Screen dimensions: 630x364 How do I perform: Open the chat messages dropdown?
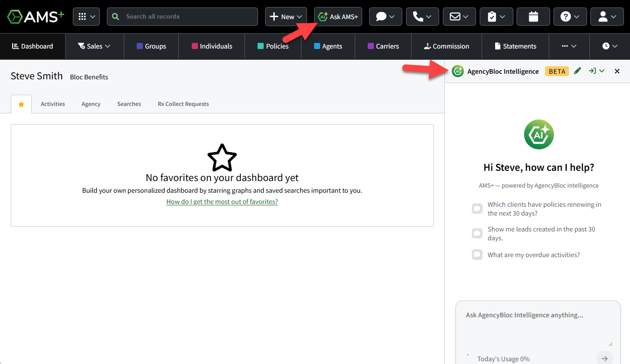click(x=385, y=16)
